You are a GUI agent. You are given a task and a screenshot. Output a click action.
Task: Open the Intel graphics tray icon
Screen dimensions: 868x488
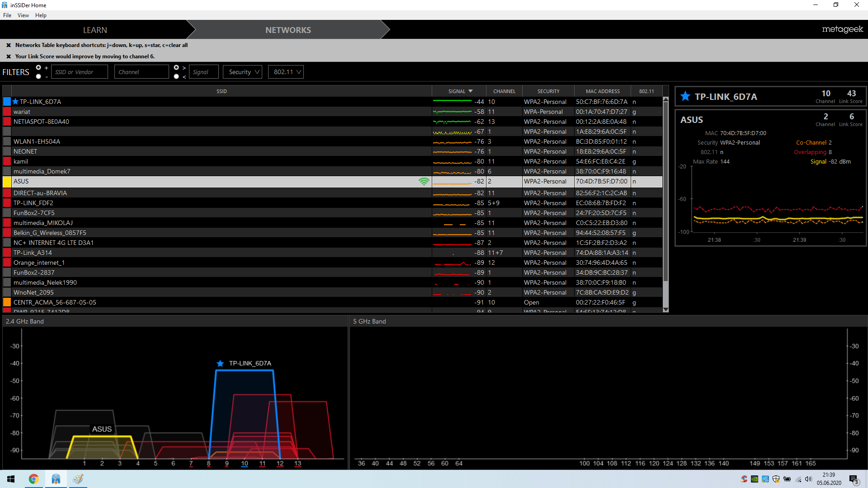765,479
